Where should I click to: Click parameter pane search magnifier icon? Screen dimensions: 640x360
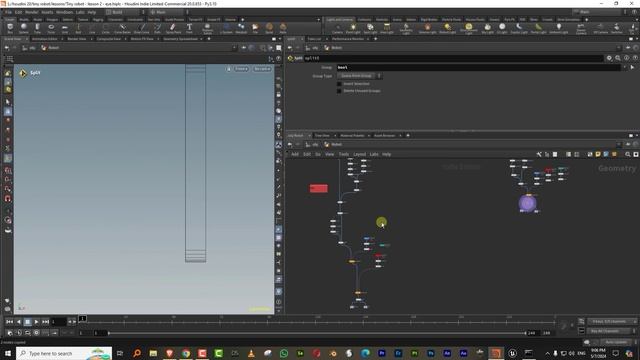point(618,58)
